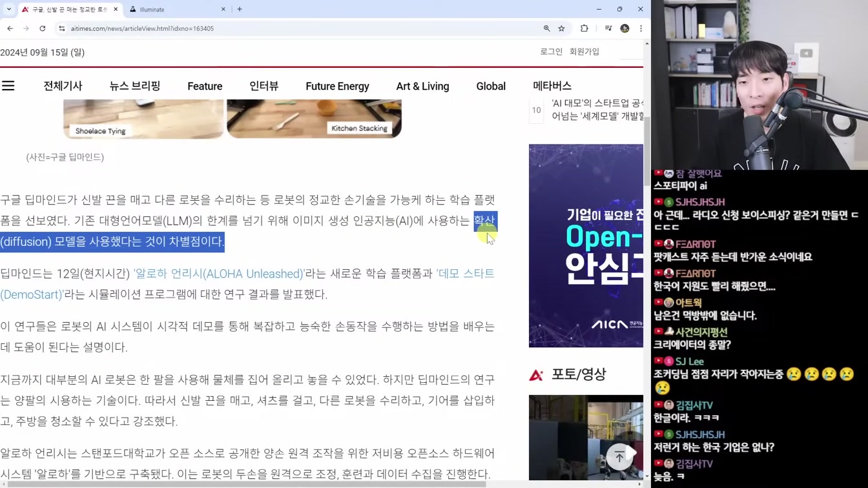Click the browser forward arrow
This screenshot has height=488, width=868.
pyautogui.click(x=26, y=28)
